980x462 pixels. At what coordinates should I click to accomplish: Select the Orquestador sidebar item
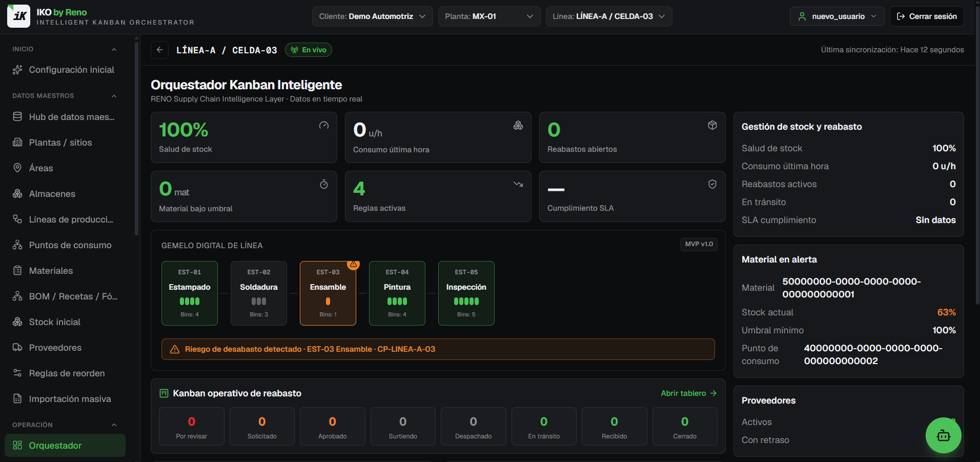pos(65,446)
